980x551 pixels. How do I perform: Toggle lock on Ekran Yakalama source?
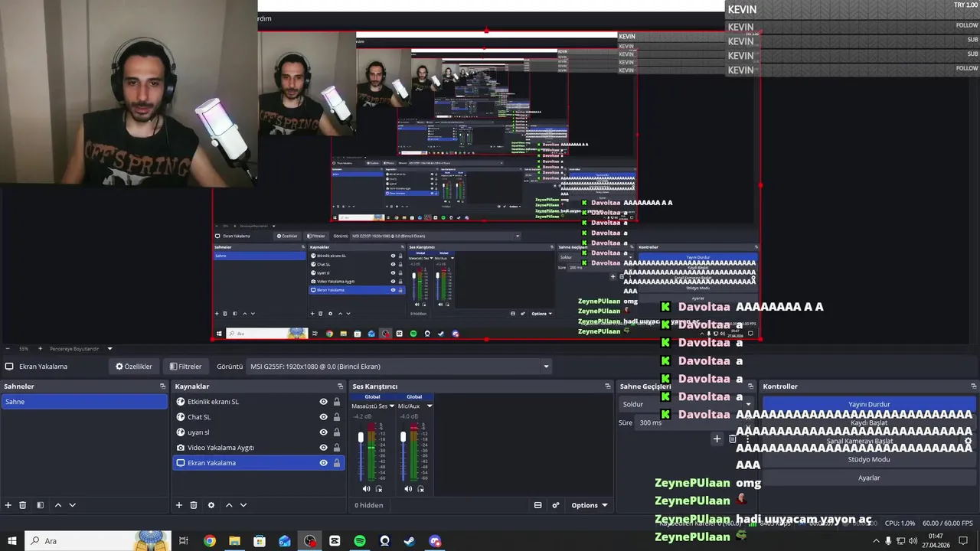pos(336,463)
